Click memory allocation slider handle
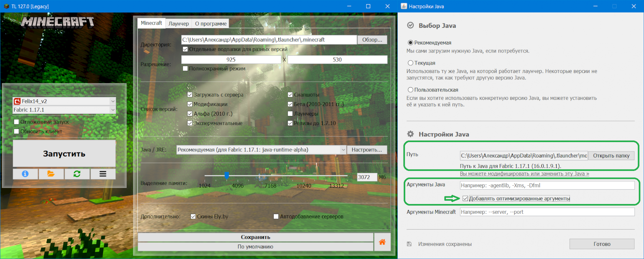Image resolution: width=644 pixels, height=259 pixels. tap(227, 176)
